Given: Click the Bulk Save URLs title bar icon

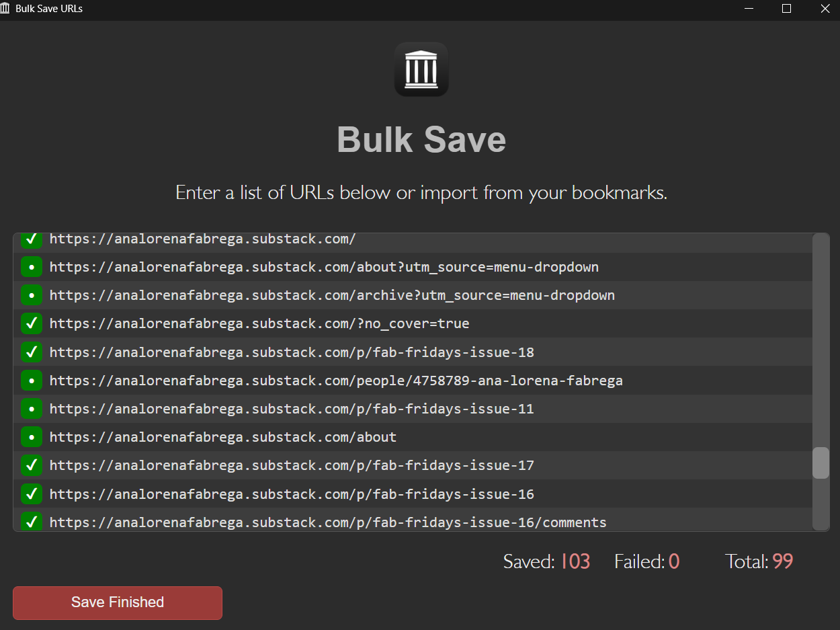Looking at the screenshot, I should coord(6,8).
